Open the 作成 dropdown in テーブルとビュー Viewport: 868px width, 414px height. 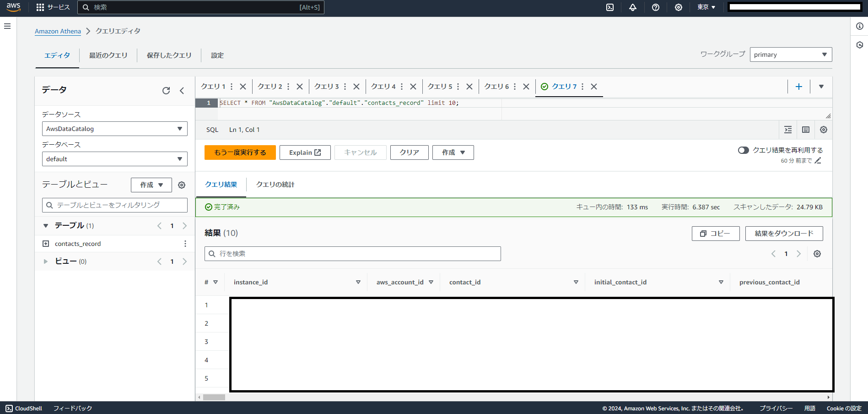tap(151, 185)
